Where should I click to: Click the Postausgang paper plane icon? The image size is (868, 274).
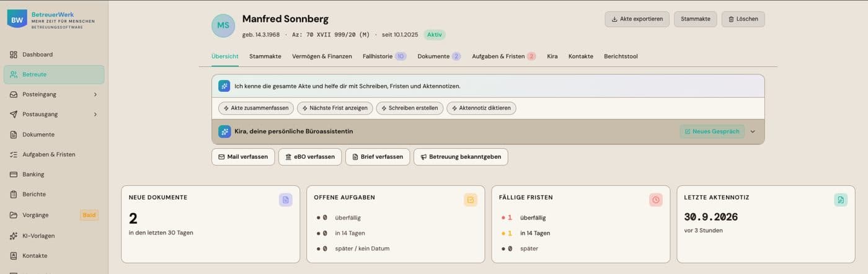pyautogui.click(x=14, y=114)
